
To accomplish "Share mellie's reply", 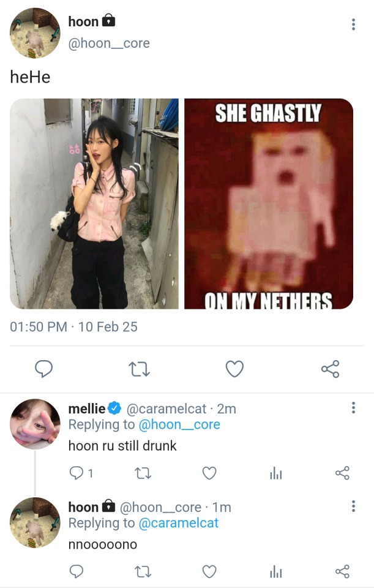I will pos(342,473).
